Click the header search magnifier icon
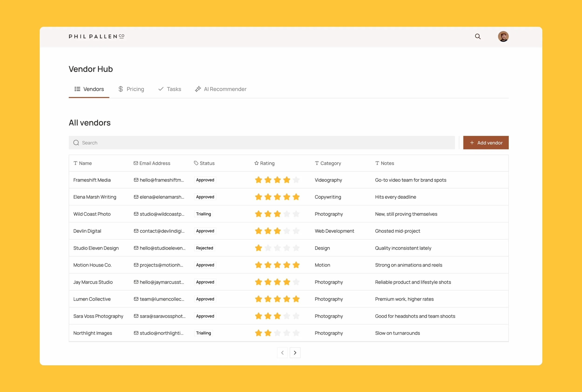Viewport: 582px width, 392px height. coord(477,37)
